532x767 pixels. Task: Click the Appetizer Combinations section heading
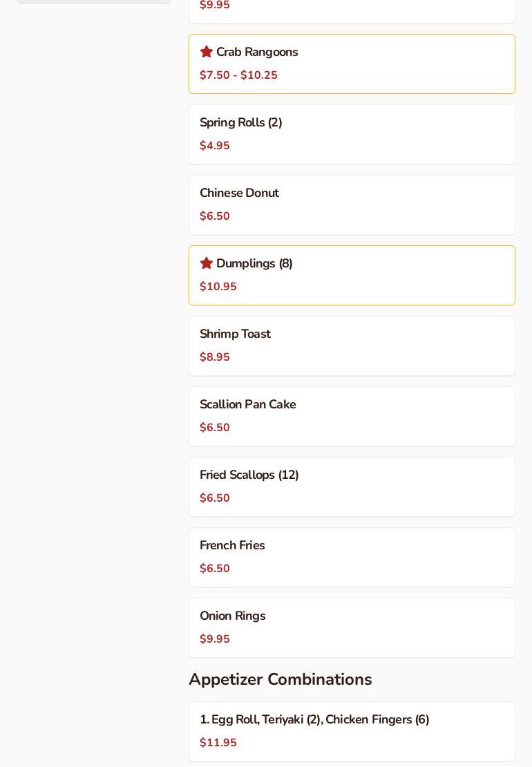280,680
